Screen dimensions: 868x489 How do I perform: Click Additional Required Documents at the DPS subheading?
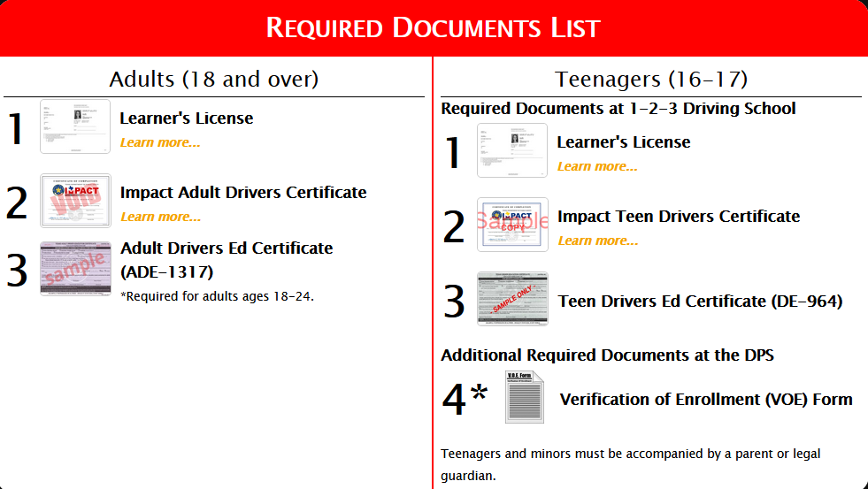pyautogui.click(x=607, y=355)
